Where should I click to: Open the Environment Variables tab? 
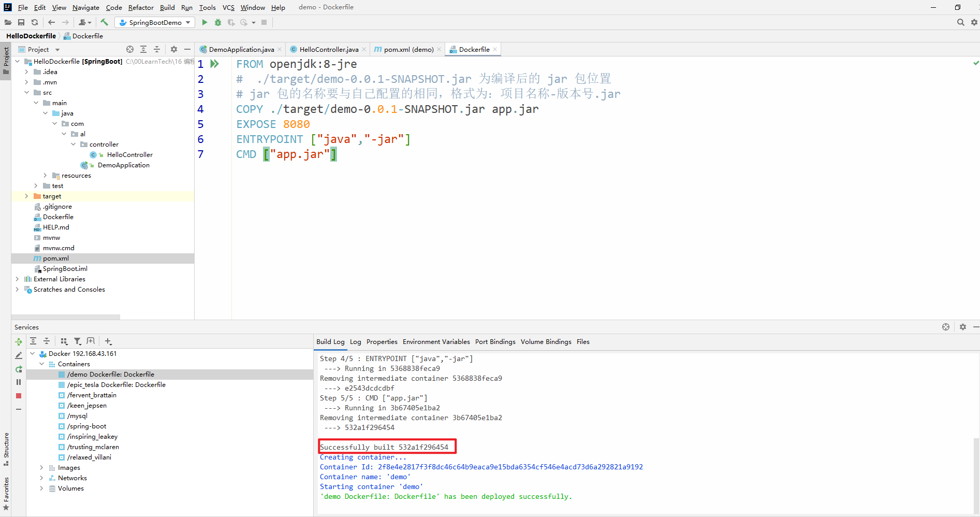click(436, 342)
